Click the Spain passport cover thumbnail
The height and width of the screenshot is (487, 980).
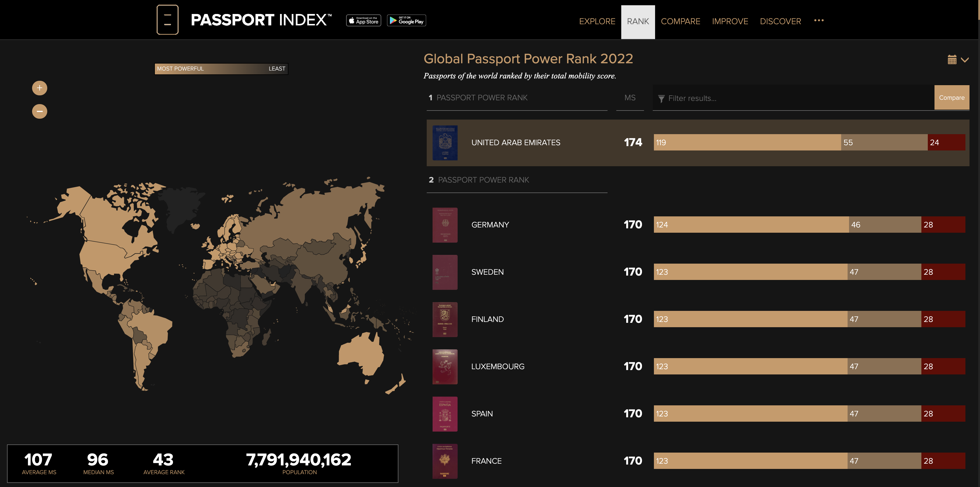pyautogui.click(x=445, y=414)
